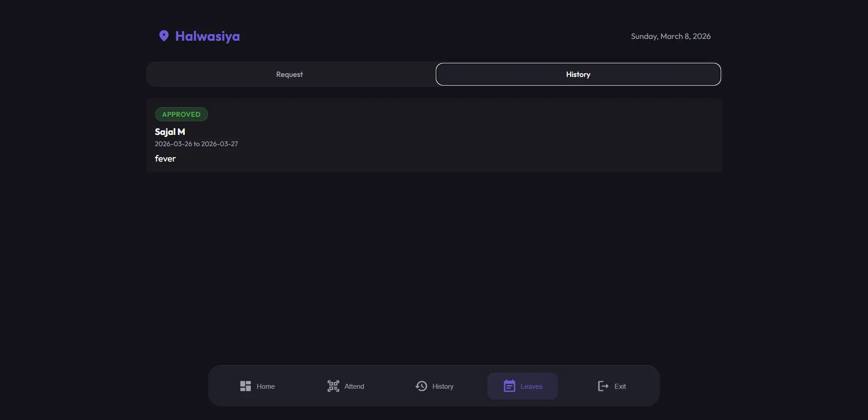
Task: Go to Attend in the bottom navigation
Action: pos(346,386)
